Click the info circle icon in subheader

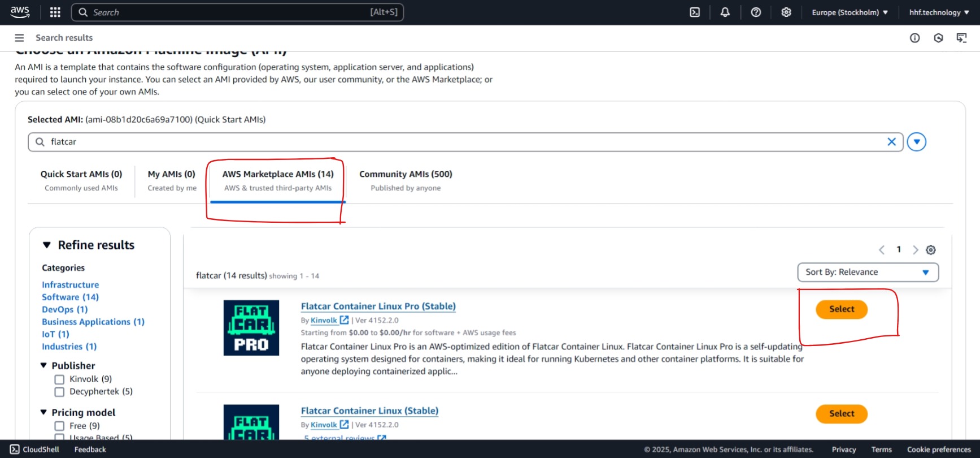915,38
